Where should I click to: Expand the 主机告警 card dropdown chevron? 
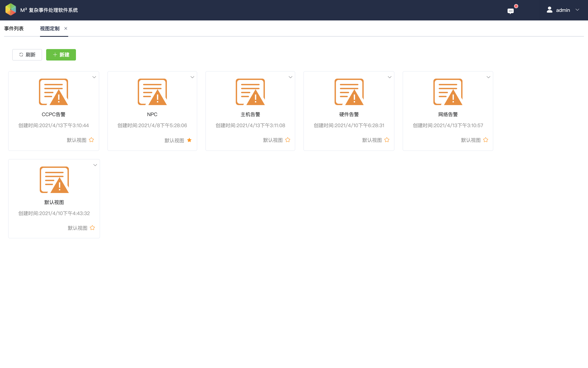pos(290,77)
